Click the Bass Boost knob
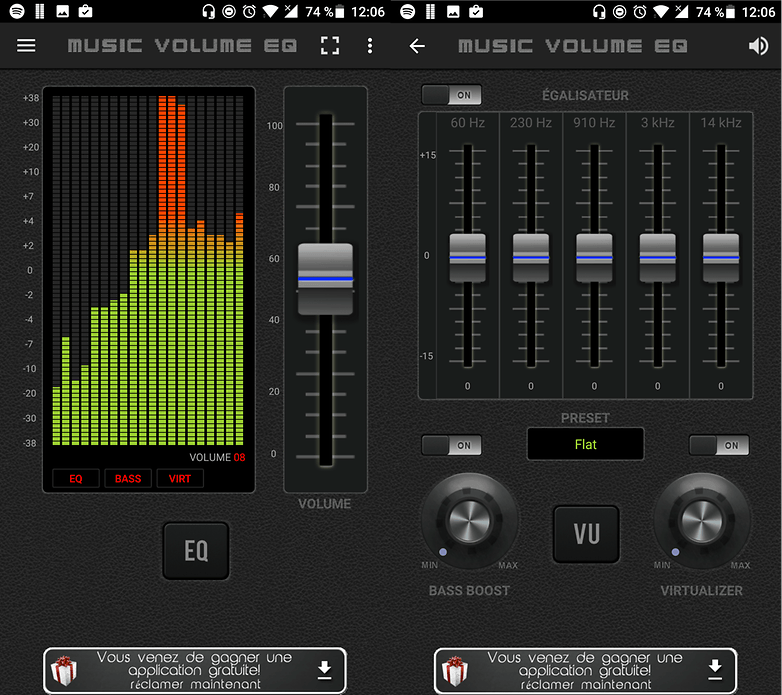 click(469, 521)
